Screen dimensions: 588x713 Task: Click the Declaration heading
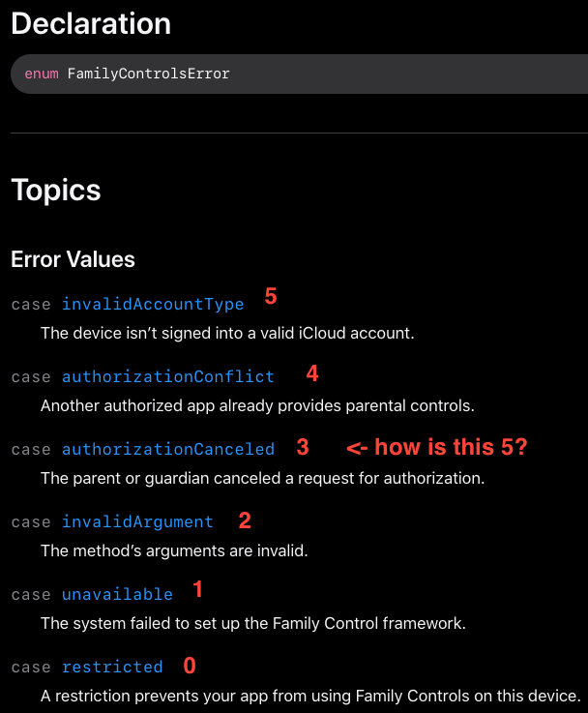pyautogui.click(x=91, y=23)
